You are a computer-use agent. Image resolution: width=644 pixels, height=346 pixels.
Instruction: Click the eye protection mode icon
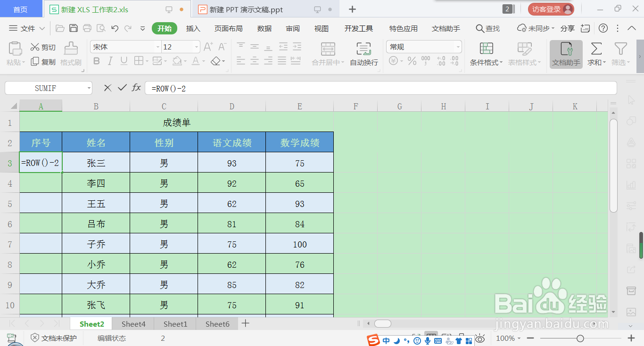pos(480,338)
